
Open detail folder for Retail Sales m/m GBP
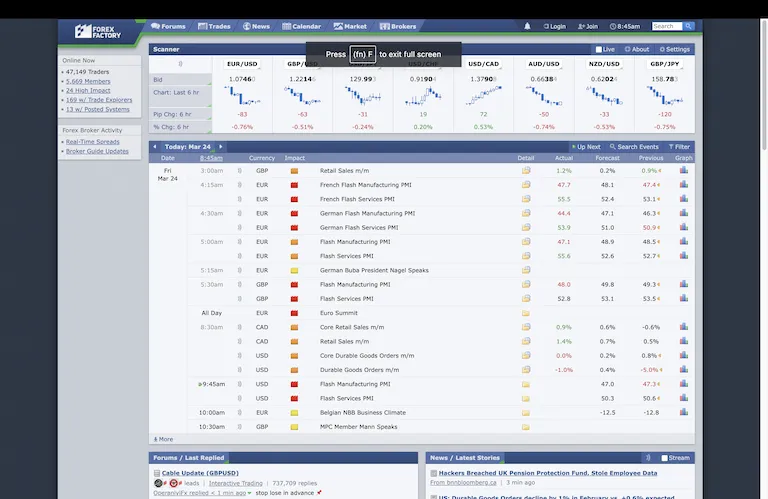[x=526, y=171]
